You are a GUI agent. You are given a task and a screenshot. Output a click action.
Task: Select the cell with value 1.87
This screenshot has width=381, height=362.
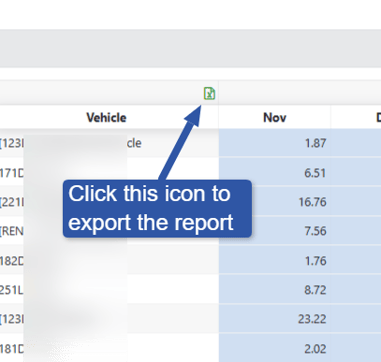pos(275,143)
